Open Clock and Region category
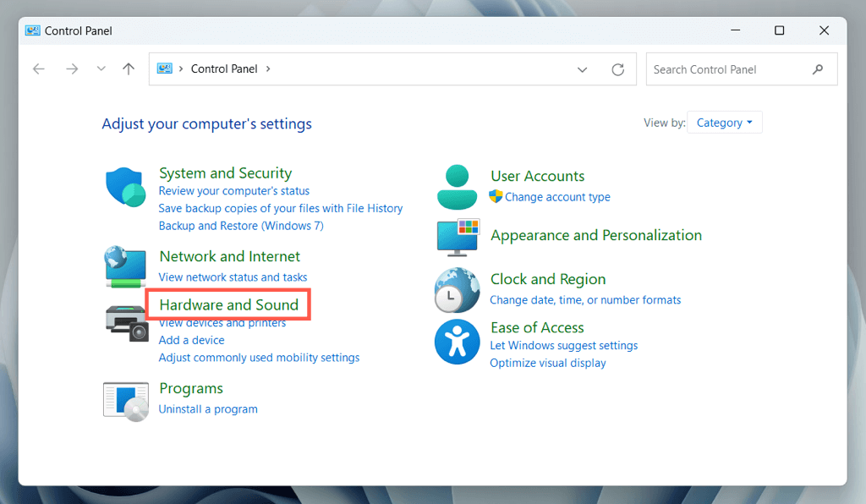This screenshot has height=504, width=866. click(548, 280)
